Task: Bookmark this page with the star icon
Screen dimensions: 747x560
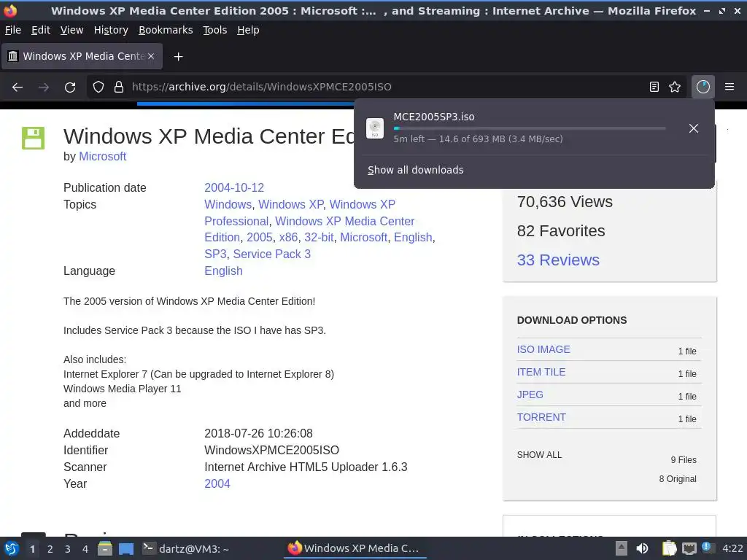Action: 675,87
